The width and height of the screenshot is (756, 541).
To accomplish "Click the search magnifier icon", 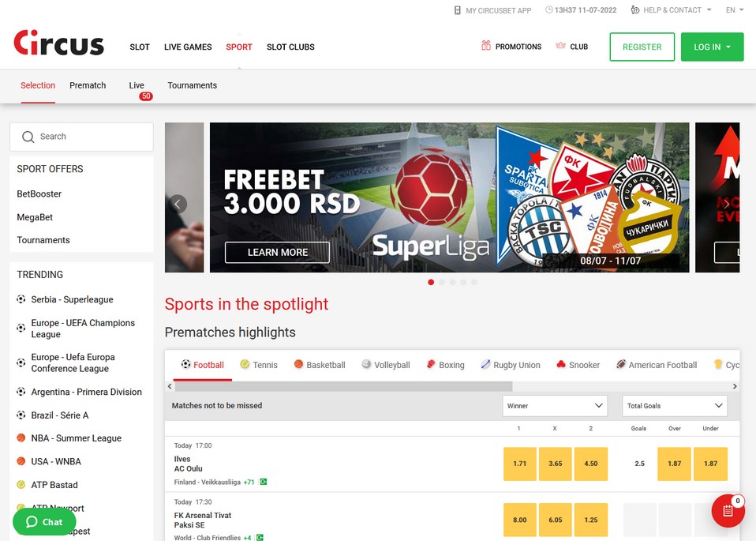I will (x=28, y=137).
